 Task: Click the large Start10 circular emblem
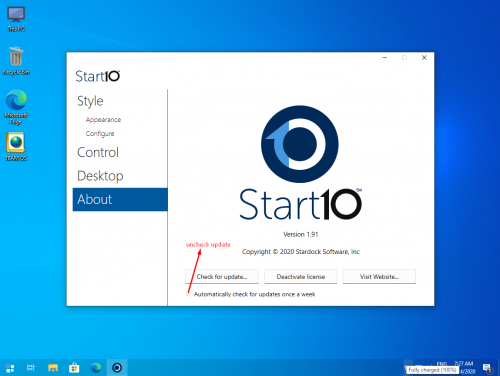300,144
